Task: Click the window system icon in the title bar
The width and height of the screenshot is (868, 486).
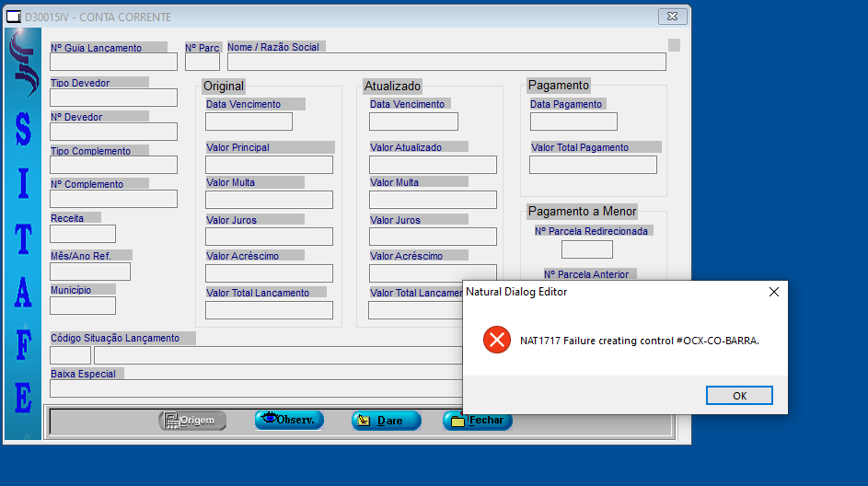Action: tap(14, 17)
